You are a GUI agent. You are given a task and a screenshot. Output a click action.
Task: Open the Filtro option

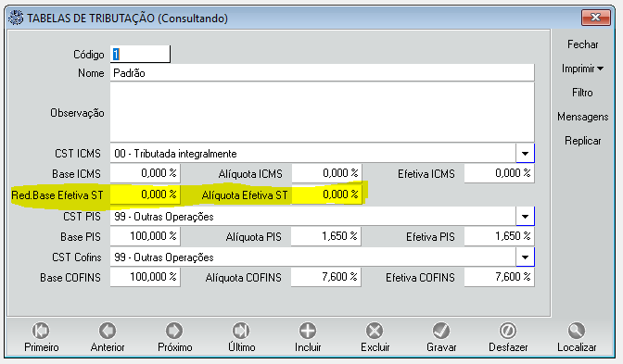(582, 93)
